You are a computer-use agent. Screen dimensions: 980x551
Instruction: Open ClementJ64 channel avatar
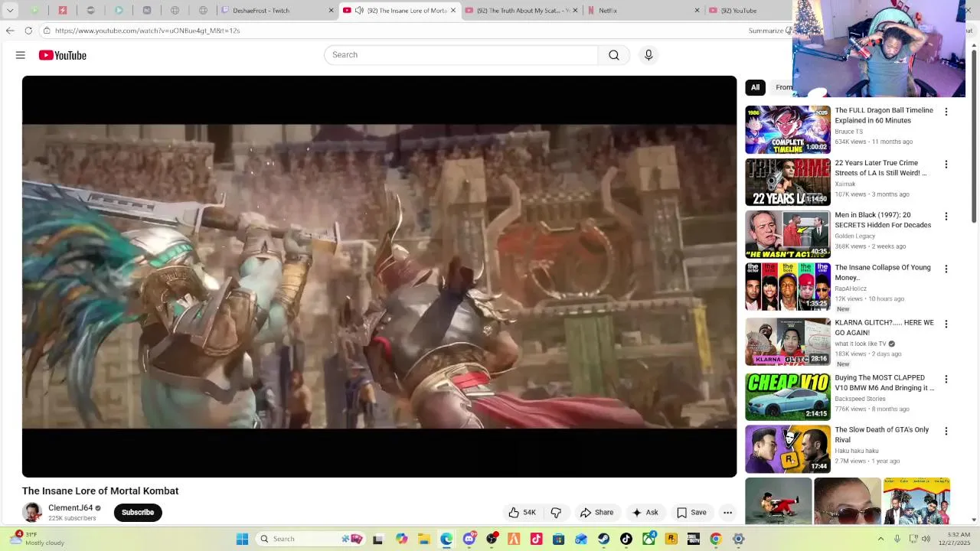(x=32, y=513)
